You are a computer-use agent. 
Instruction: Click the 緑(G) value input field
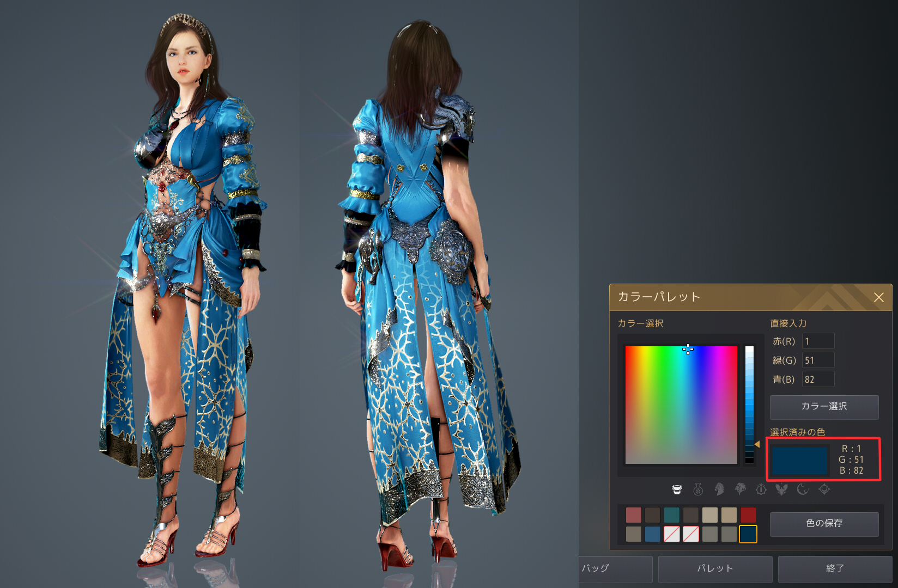(x=818, y=360)
